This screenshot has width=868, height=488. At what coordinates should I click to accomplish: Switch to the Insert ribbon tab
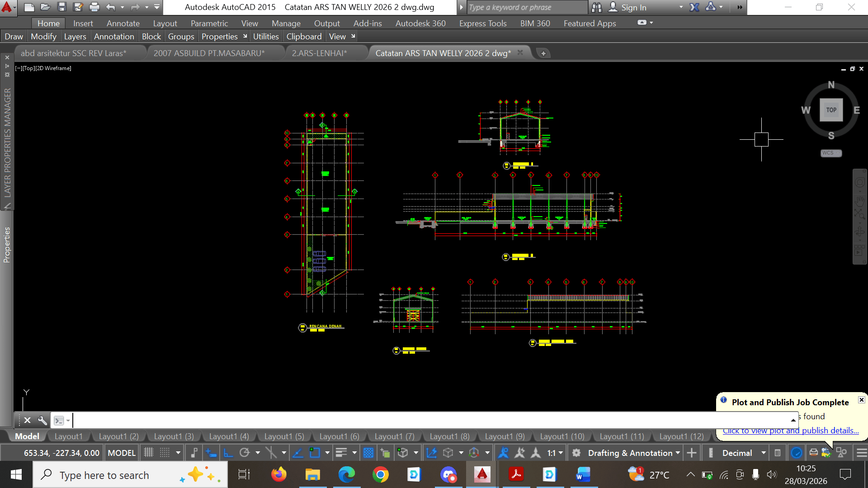(x=83, y=23)
